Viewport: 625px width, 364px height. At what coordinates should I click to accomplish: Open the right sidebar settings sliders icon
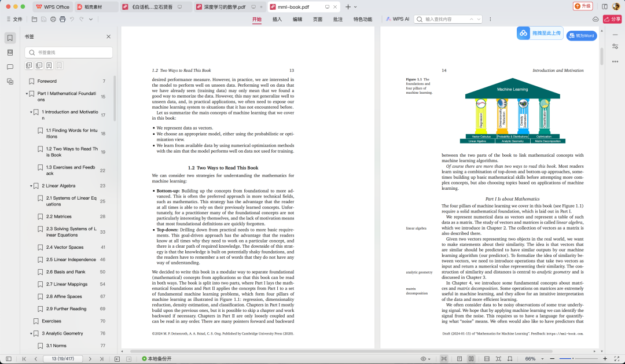pyautogui.click(x=615, y=47)
